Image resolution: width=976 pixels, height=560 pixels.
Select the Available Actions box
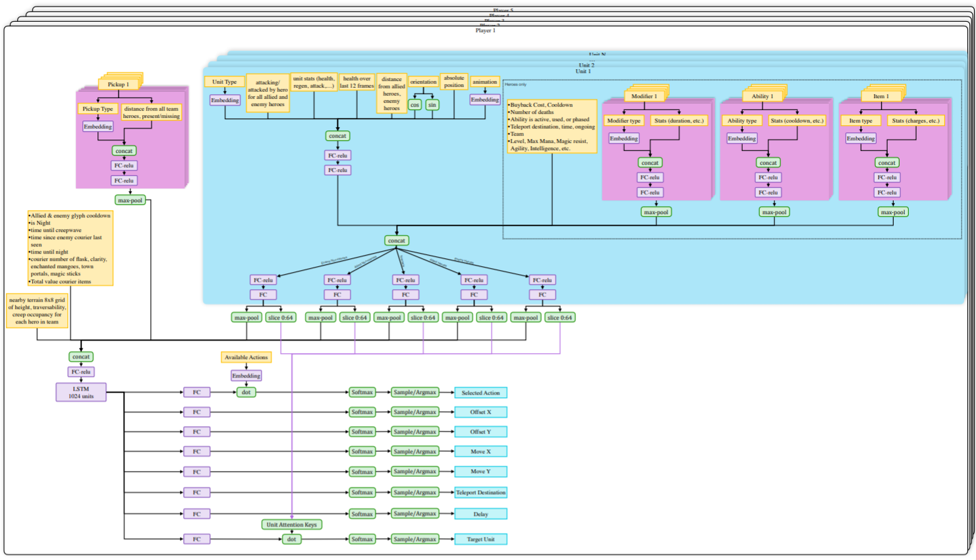246,357
